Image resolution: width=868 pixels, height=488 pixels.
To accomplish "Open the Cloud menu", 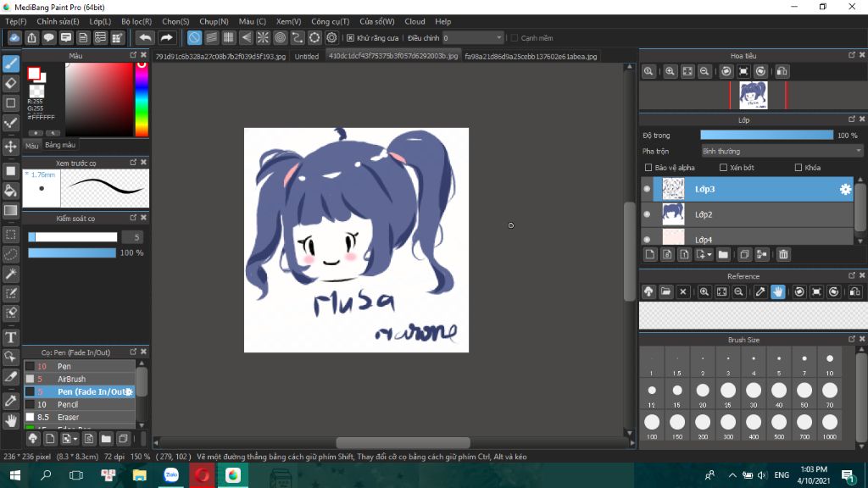I will [415, 21].
